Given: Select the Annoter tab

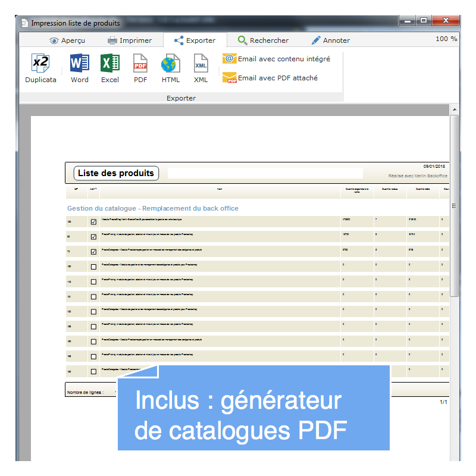Looking at the screenshot, I should point(331,40).
